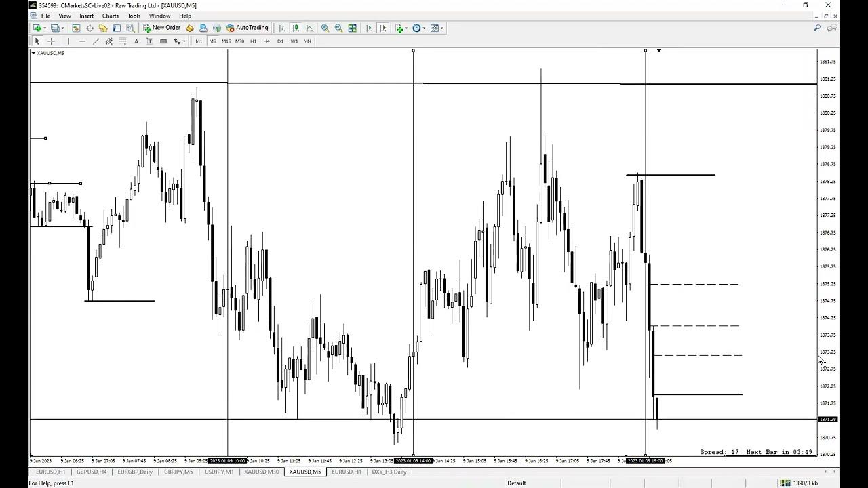Open the Tools menu
The width and height of the screenshot is (868, 488).
coord(134,16)
